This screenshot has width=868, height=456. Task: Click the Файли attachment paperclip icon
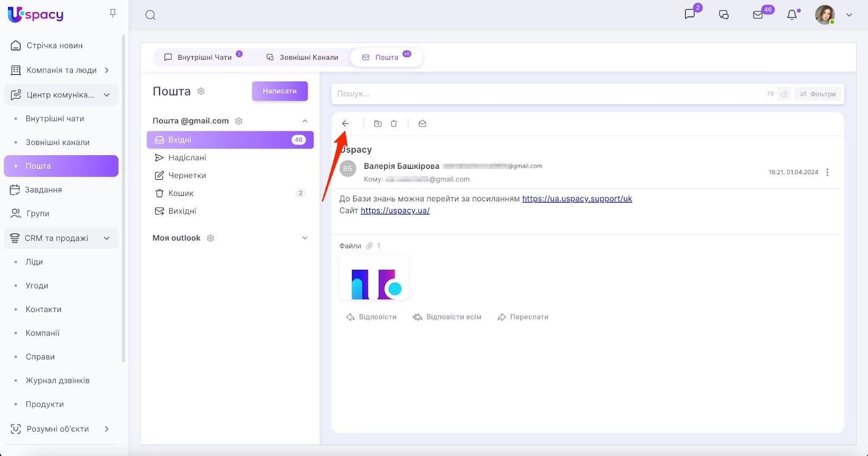pyautogui.click(x=369, y=246)
